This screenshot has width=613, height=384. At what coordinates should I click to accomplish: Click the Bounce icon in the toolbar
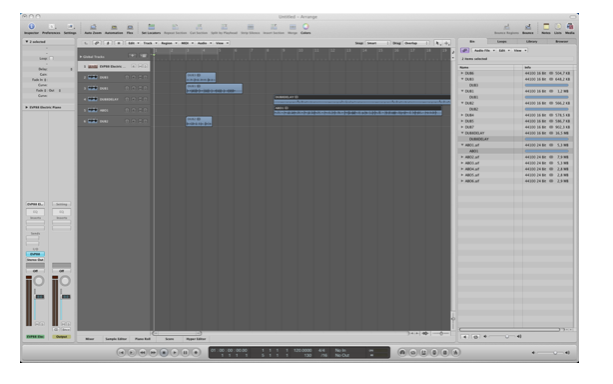click(528, 28)
